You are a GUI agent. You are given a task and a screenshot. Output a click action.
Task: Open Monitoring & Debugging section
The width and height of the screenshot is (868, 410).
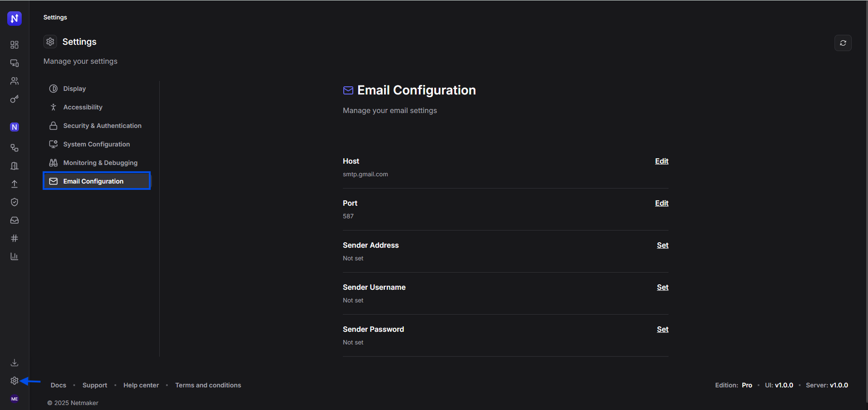[100, 163]
